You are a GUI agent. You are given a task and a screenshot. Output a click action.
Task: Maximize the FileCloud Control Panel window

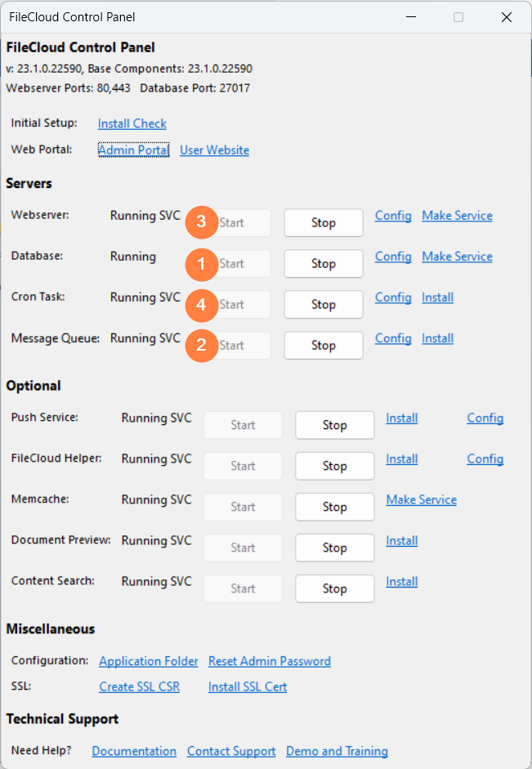458,17
